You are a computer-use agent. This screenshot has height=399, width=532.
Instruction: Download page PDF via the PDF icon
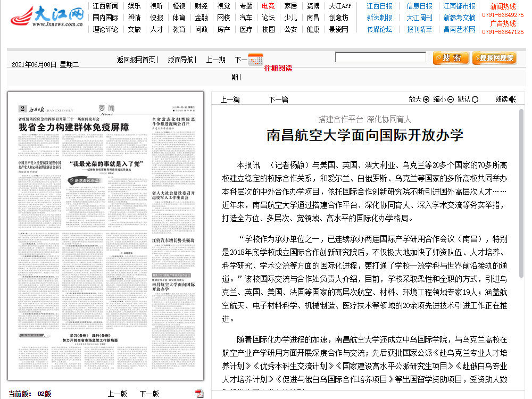tap(199, 394)
